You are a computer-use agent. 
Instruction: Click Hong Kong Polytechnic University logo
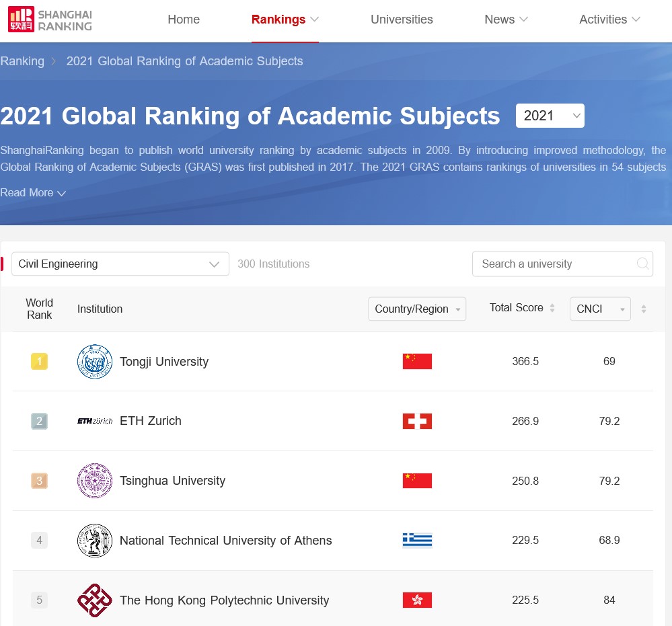[x=95, y=600]
